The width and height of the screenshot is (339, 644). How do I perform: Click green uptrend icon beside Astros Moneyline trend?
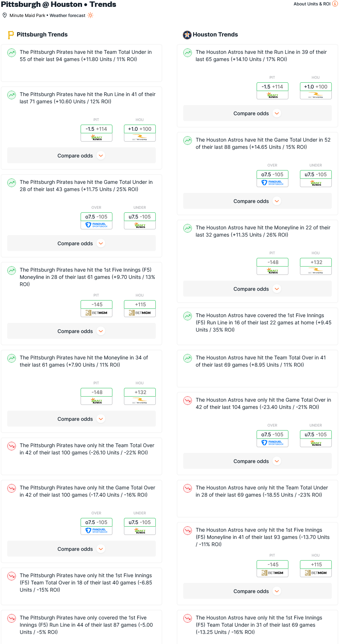(188, 228)
